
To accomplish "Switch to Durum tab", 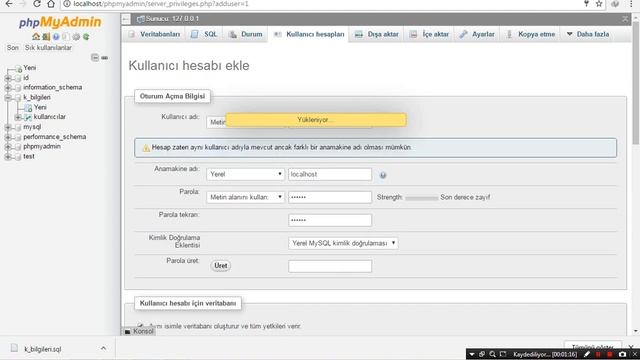I will pyautogui.click(x=246, y=34).
